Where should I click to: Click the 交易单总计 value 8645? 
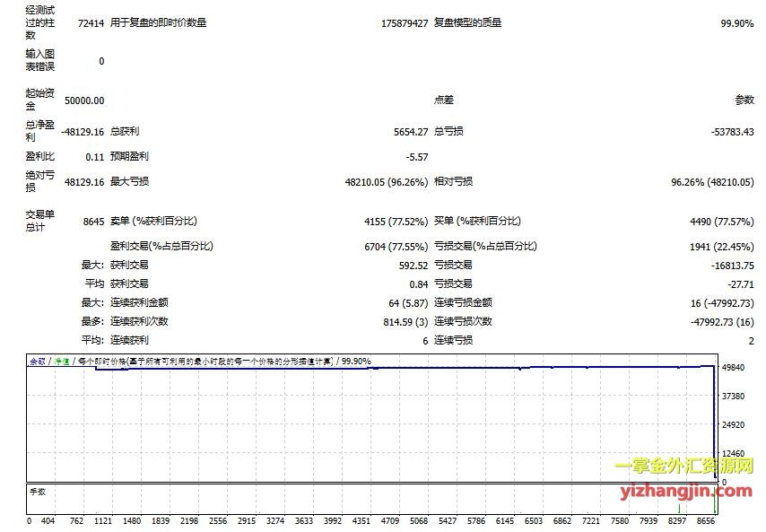click(92, 221)
